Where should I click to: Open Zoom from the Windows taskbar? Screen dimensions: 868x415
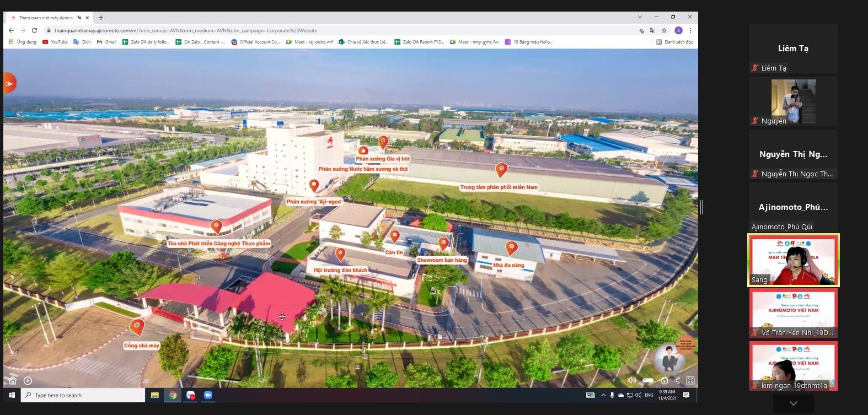tap(208, 395)
